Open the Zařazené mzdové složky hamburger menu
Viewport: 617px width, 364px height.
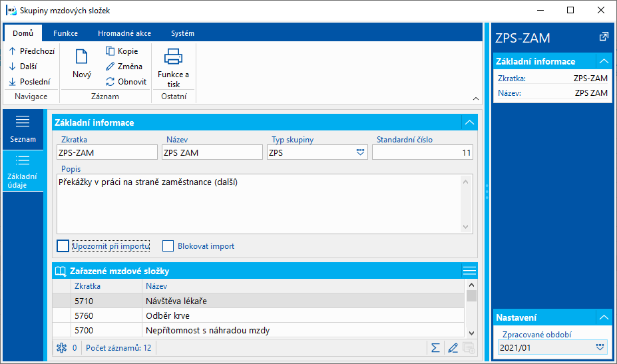click(x=469, y=271)
